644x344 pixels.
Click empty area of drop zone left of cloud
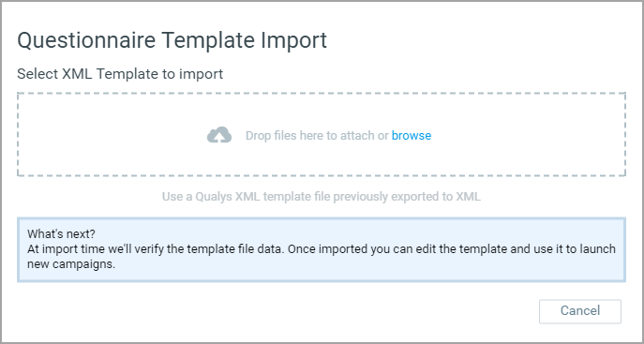pyautogui.click(x=111, y=135)
